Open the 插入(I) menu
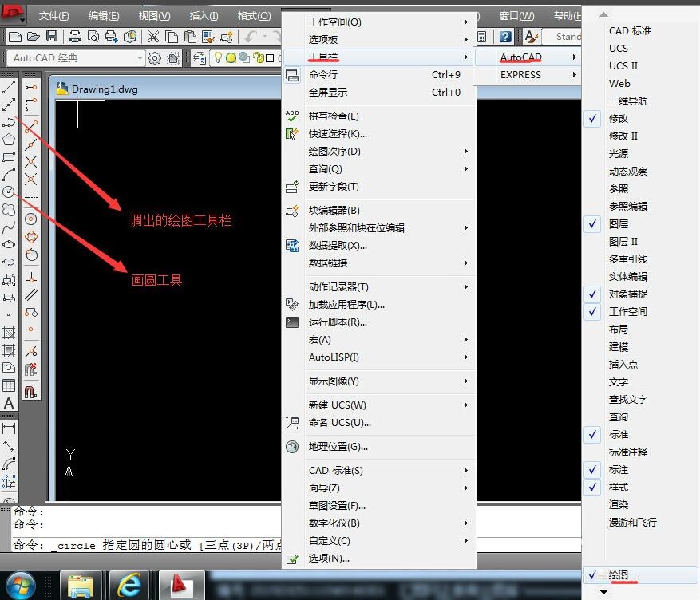Image resolution: width=700 pixels, height=600 pixels. coord(204,16)
